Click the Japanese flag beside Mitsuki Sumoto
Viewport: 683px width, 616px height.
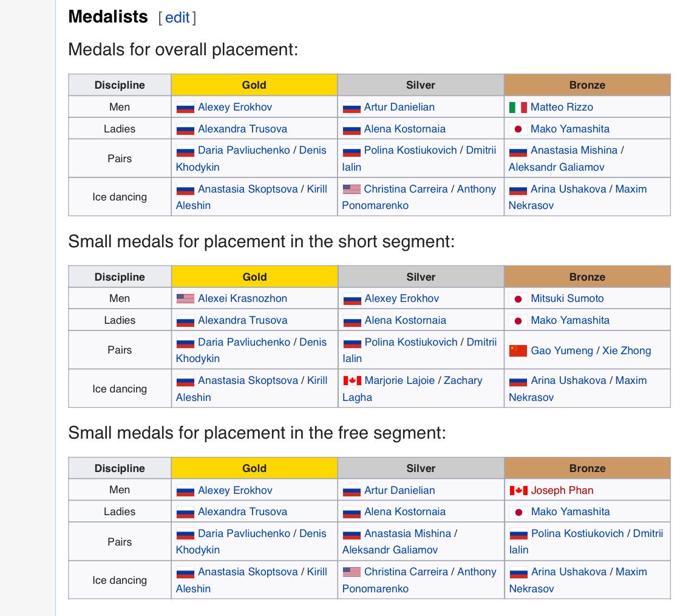(518, 299)
